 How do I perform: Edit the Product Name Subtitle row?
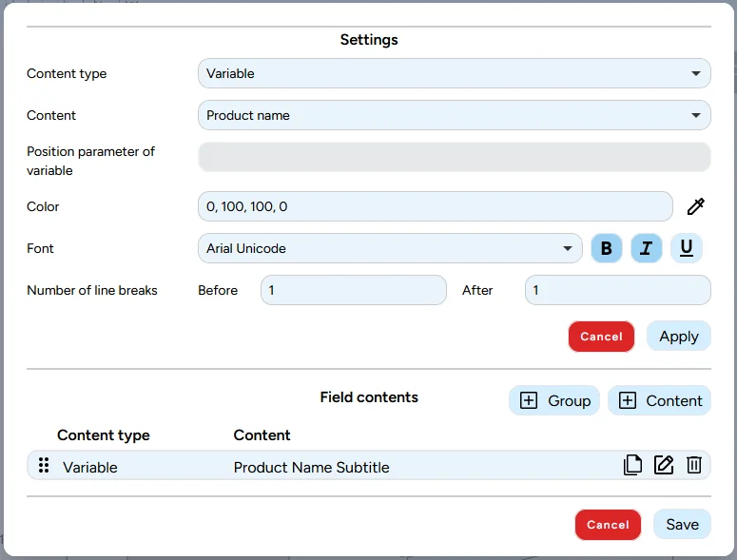664,465
